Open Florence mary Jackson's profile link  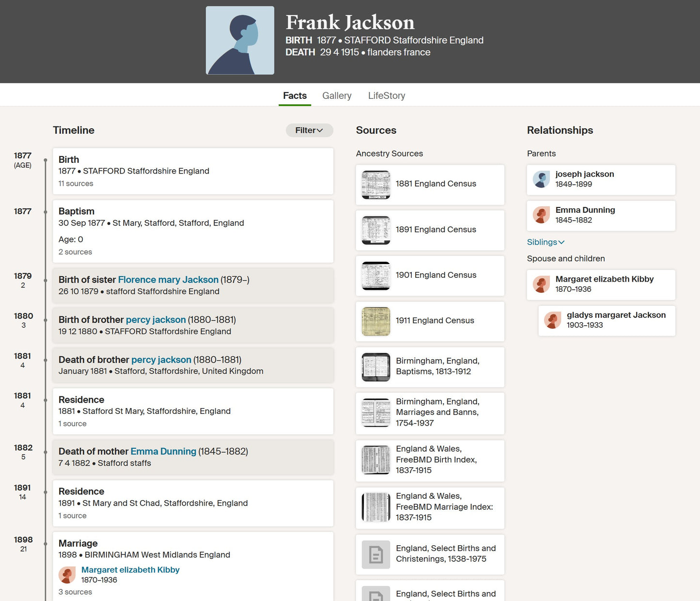(168, 280)
